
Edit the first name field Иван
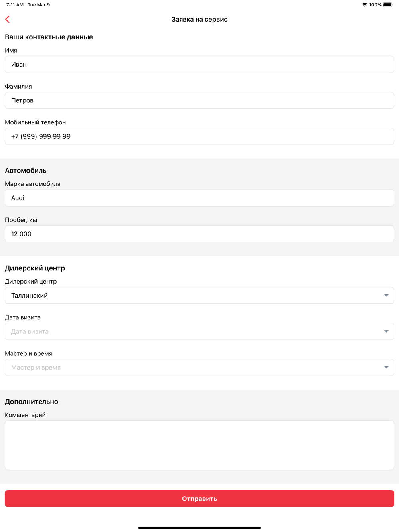(199, 65)
